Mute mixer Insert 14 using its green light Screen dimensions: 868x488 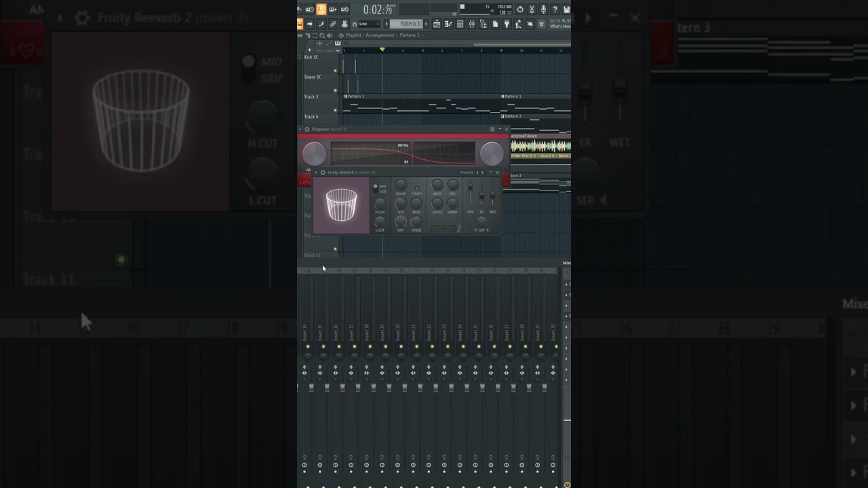point(308,346)
